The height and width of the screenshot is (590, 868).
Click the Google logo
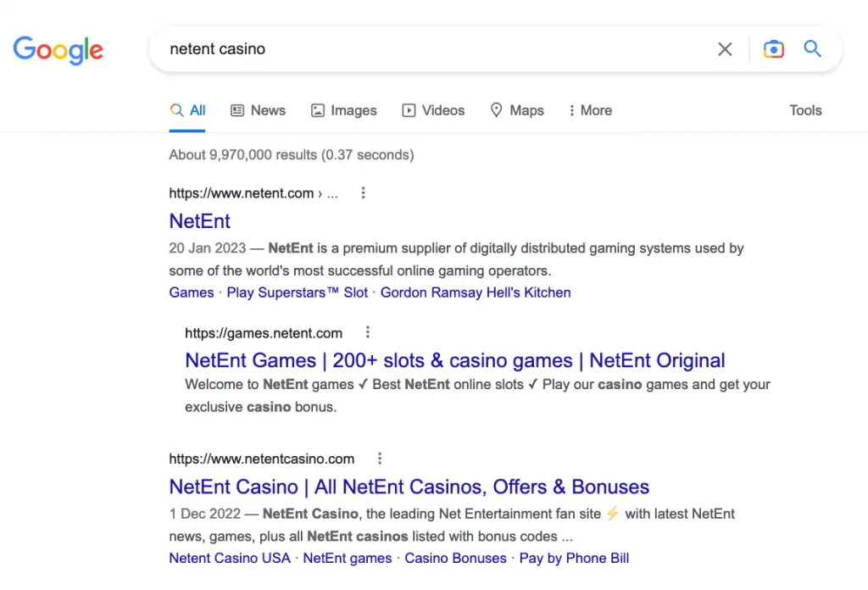pos(58,50)
